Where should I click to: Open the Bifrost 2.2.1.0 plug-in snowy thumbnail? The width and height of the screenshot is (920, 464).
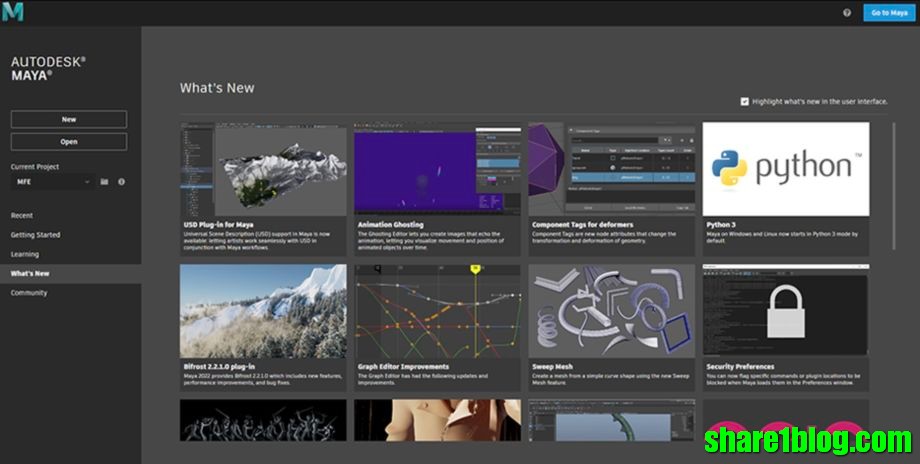(x=263, y=311)
